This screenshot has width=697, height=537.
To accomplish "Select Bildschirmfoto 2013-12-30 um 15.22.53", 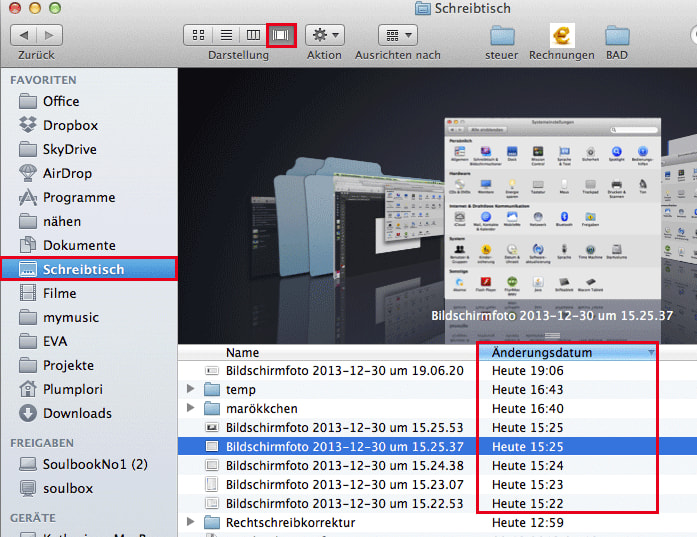I will coord(437,504).
